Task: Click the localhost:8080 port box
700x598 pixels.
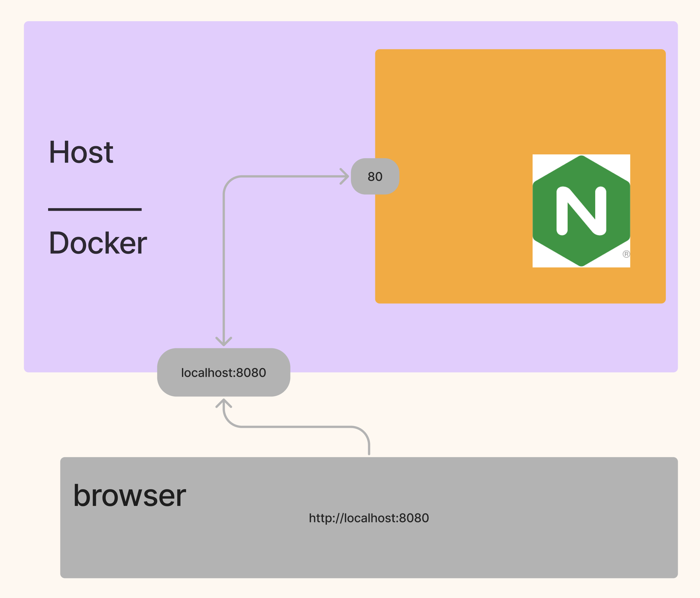Action: pyautogui.click(x=224, y=372)
